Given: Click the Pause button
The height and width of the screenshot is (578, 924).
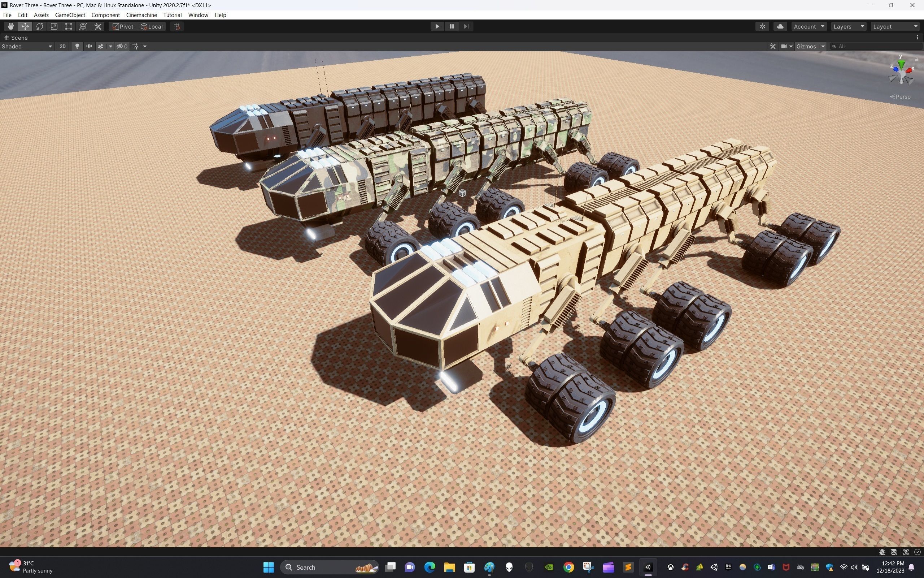Looking at the screenshot, I should pyautogui.click(x=452, y=26).
